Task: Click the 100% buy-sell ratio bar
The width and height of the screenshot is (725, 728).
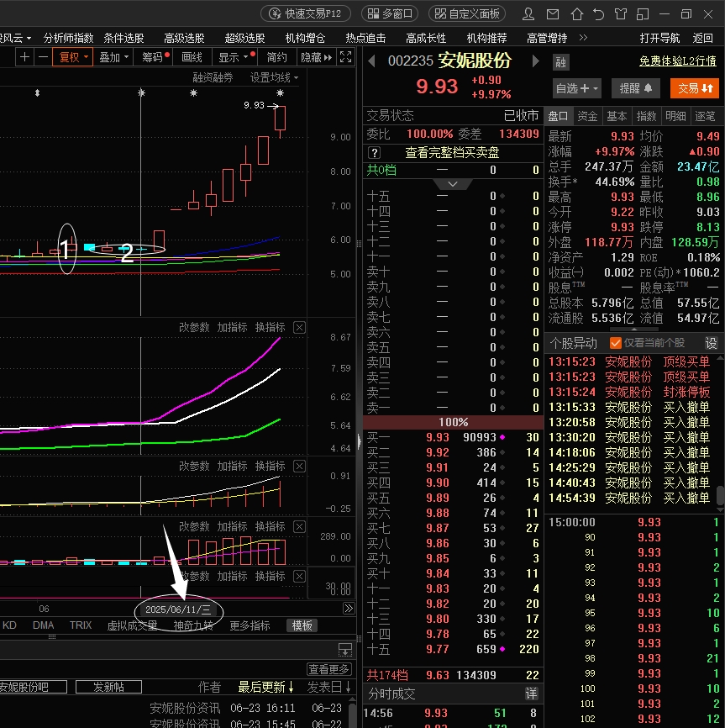Action: tap(453, 422)
